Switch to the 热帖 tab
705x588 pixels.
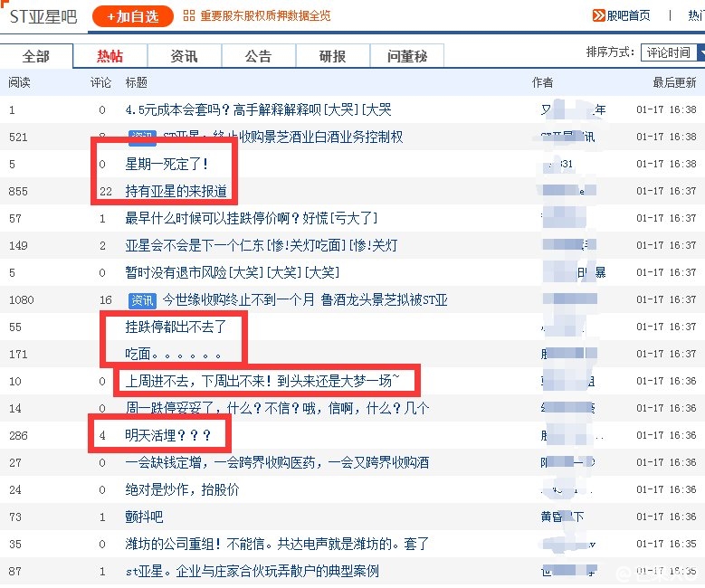coord(110,56)
